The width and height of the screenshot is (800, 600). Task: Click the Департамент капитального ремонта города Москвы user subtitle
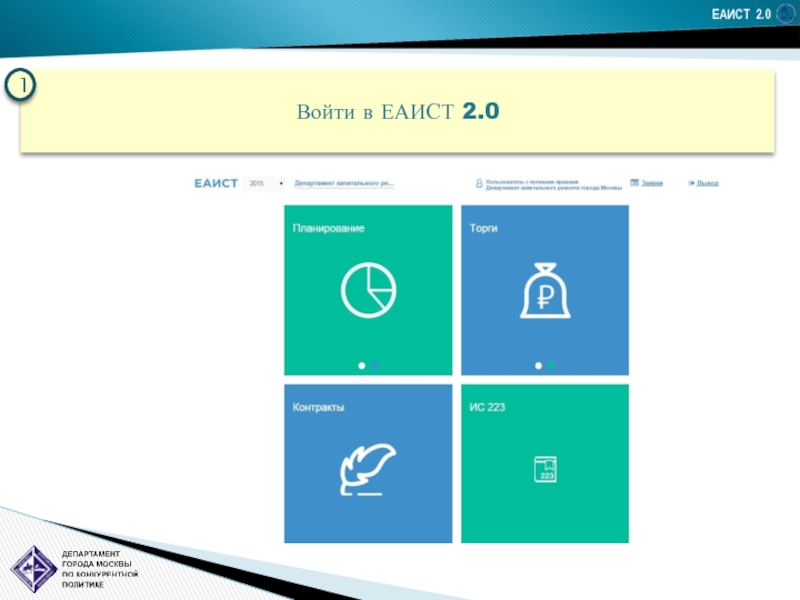coord(554,188)
